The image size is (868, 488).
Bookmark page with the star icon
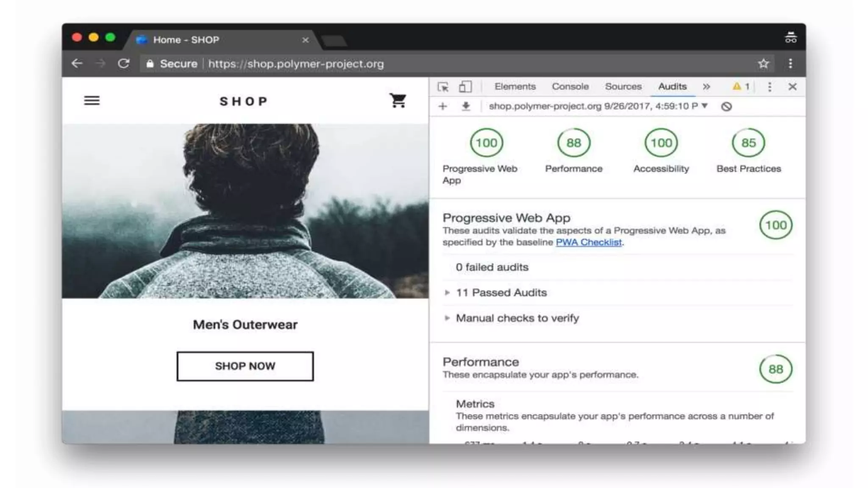click(x=763, y=64)
